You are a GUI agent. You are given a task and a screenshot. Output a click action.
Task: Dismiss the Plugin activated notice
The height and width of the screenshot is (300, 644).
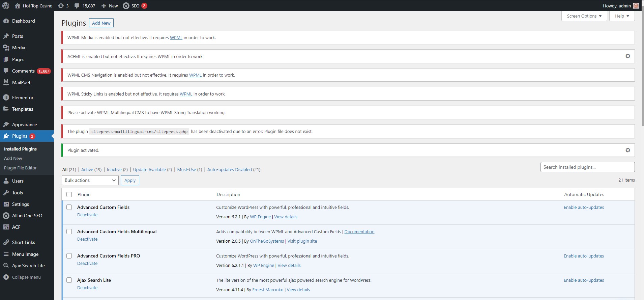[628, 150]
